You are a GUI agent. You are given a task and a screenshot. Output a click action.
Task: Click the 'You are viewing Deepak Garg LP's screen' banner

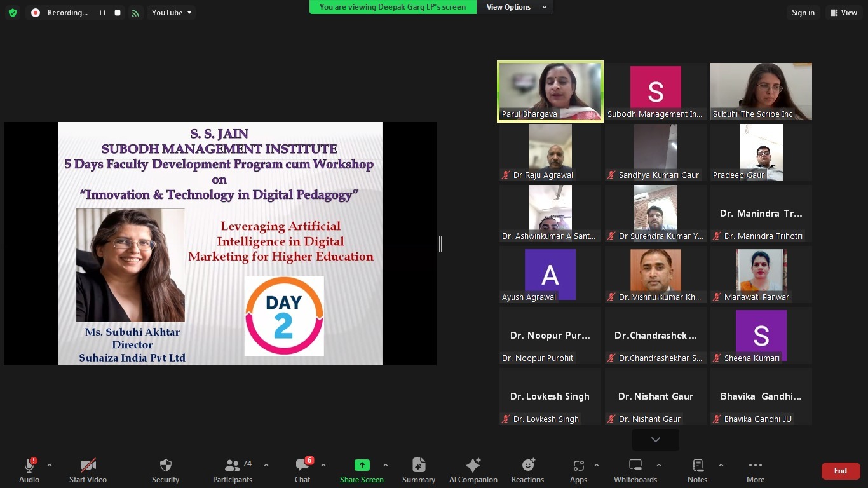point(393,7)
